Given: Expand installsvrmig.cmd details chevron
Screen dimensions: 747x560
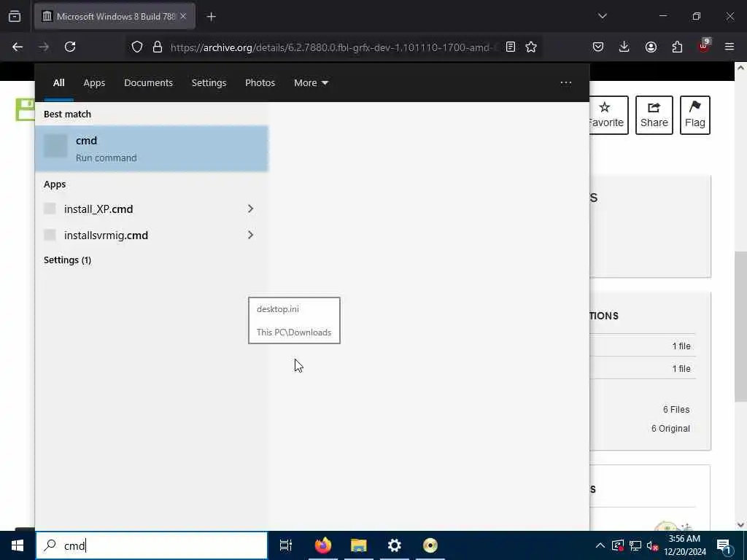Looking at the screenshot, I should [251, 236].
